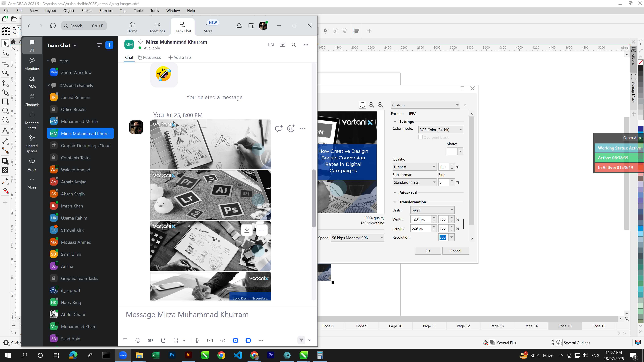Viewport: 644px width, 362px height.
Task: Collapse the Settings section
Action: click(395, 122)
